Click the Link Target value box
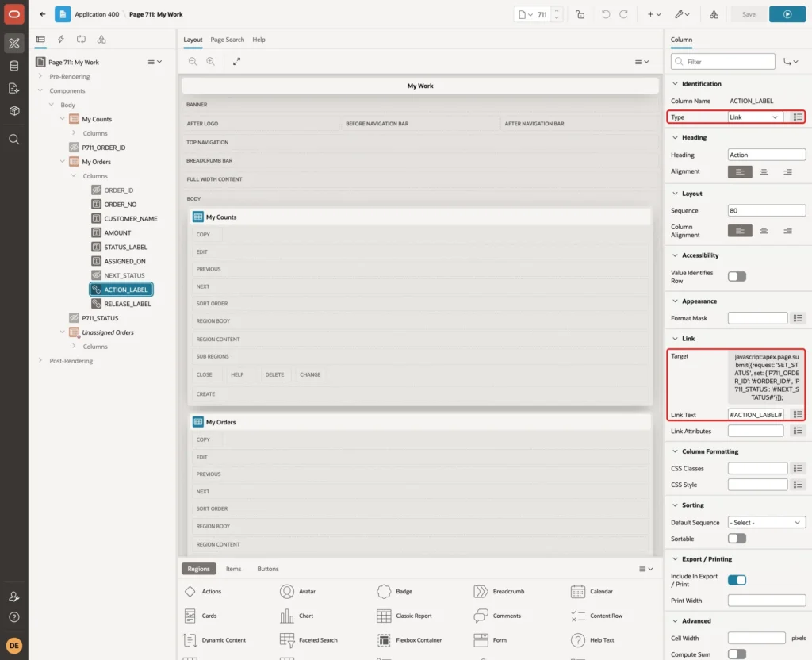 pos(766,377)
